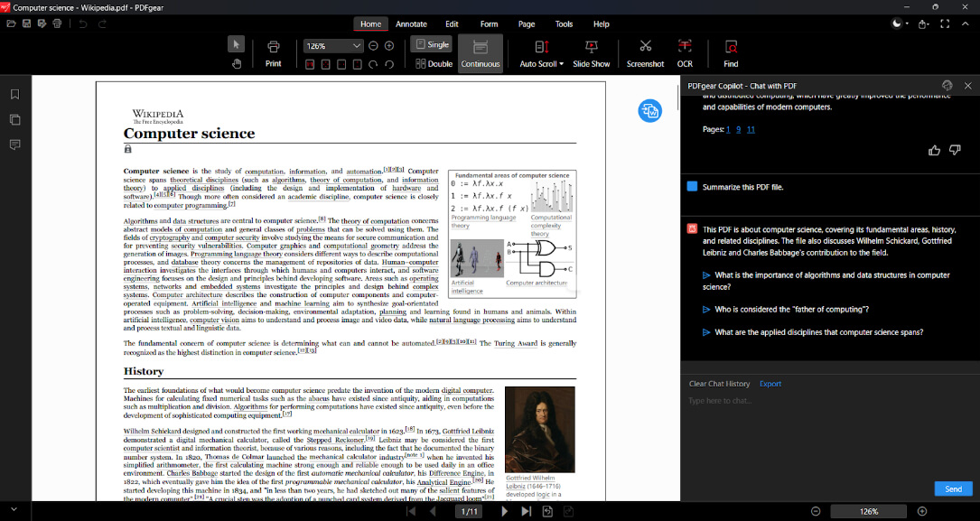The width and height of the screenshot is (980, 521).
Task: Like the Copilot answer with thumbs up
Action: [934, 150]
